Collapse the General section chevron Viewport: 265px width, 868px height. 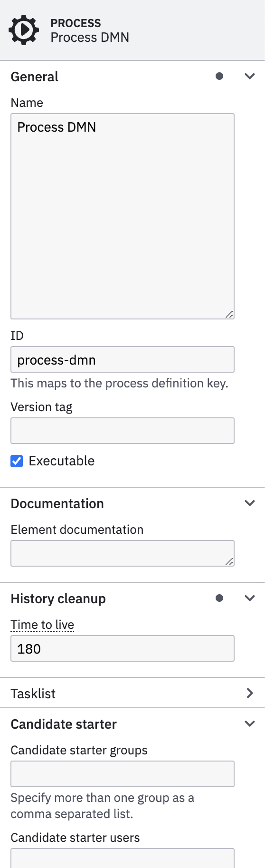[x=250, y=76]
